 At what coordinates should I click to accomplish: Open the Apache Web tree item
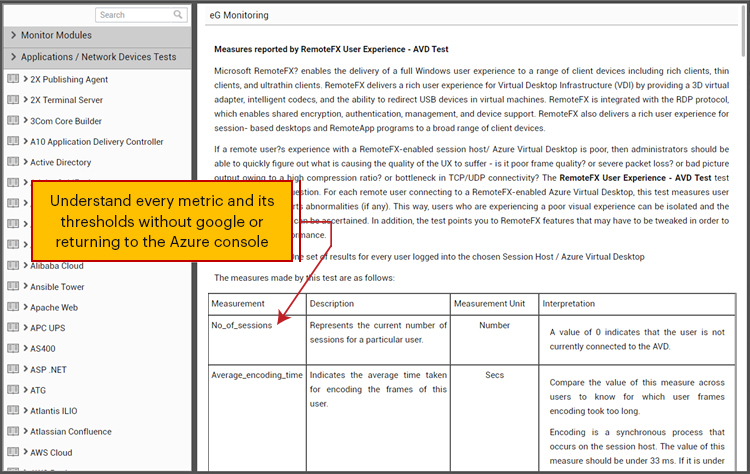point(54,308)
